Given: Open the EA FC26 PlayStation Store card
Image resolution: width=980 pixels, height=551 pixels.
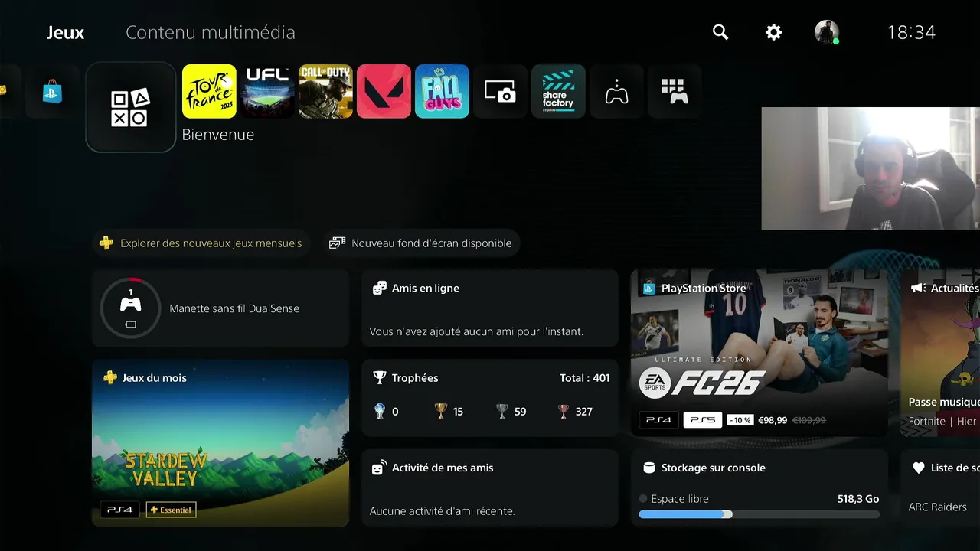Looking at the screenshot, I should click(x=759, y=353).
